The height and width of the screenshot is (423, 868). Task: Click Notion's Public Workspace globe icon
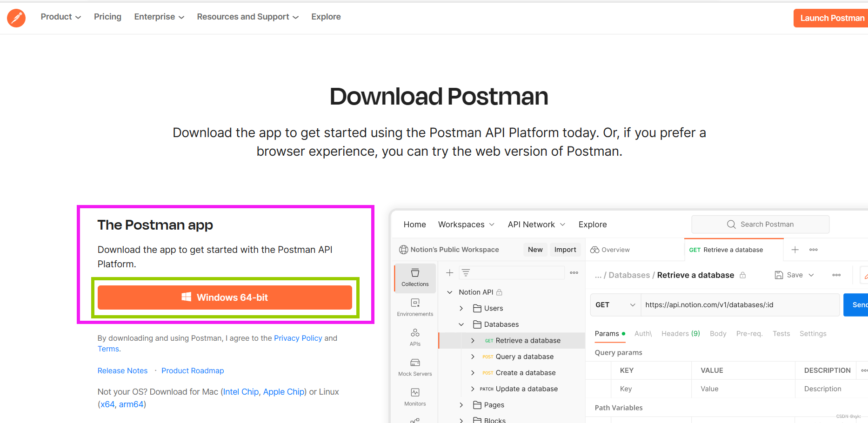pyautogui.click(x=403, y=250)
